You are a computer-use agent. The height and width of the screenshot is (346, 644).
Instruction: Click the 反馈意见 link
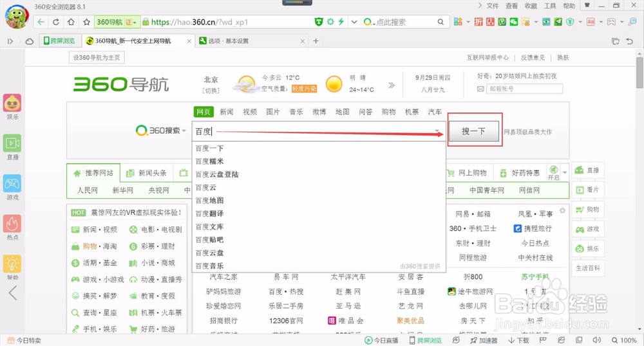[533, 57]
